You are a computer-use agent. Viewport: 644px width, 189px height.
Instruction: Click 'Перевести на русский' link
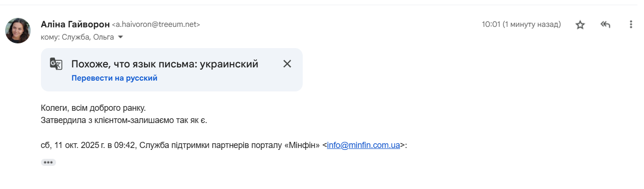click(x=114, y=78)
